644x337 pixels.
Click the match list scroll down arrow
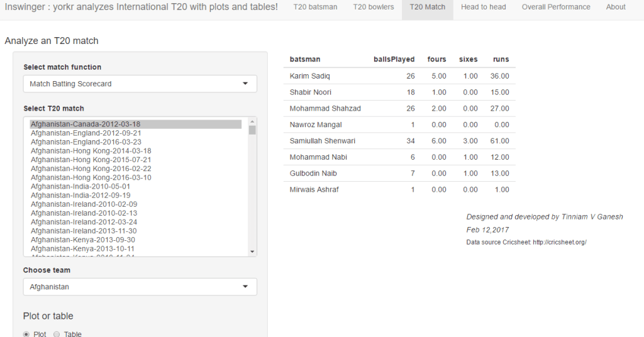tap(252, 251)
